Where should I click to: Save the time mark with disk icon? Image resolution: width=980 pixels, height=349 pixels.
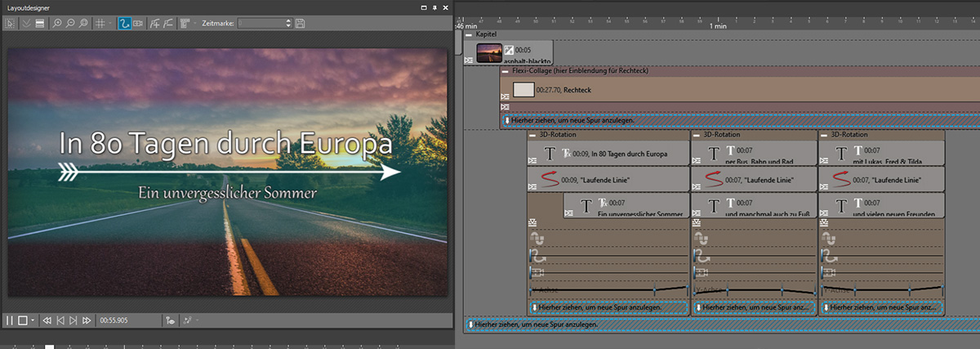(x=301, y=24)
